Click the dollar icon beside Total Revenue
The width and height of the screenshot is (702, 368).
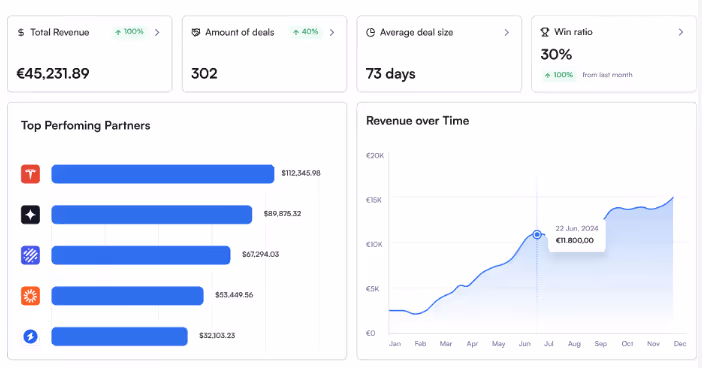pos(21,32)
